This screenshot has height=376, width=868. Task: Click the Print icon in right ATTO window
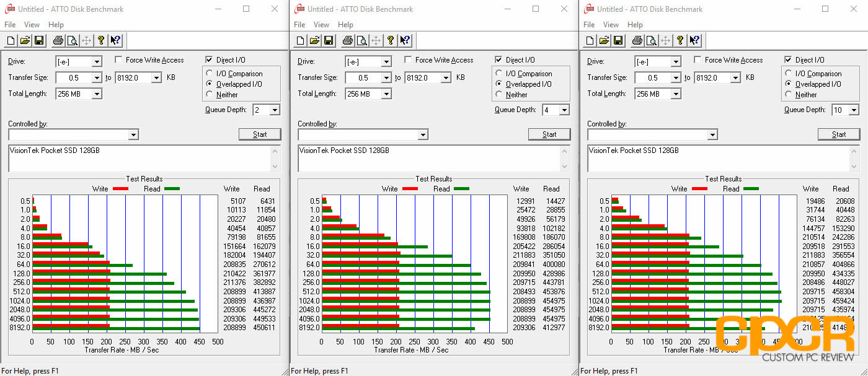(x=637, y=41)
